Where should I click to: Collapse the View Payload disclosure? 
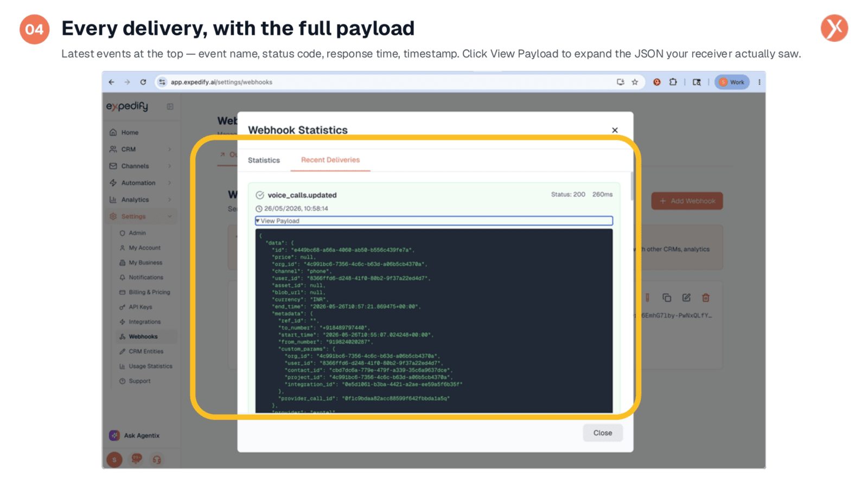click(x=434, y=221)
